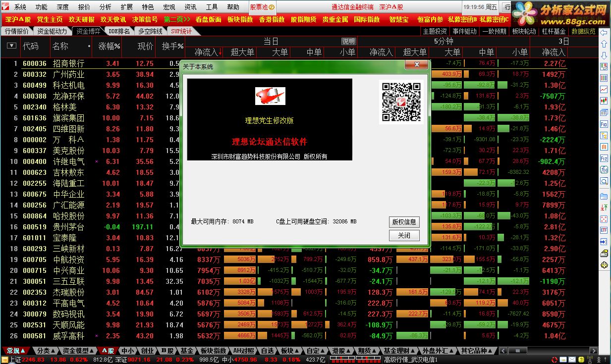This screenshot has height=364, width=611.
Task: Open the 系统 menu
Action: point(20,7)
